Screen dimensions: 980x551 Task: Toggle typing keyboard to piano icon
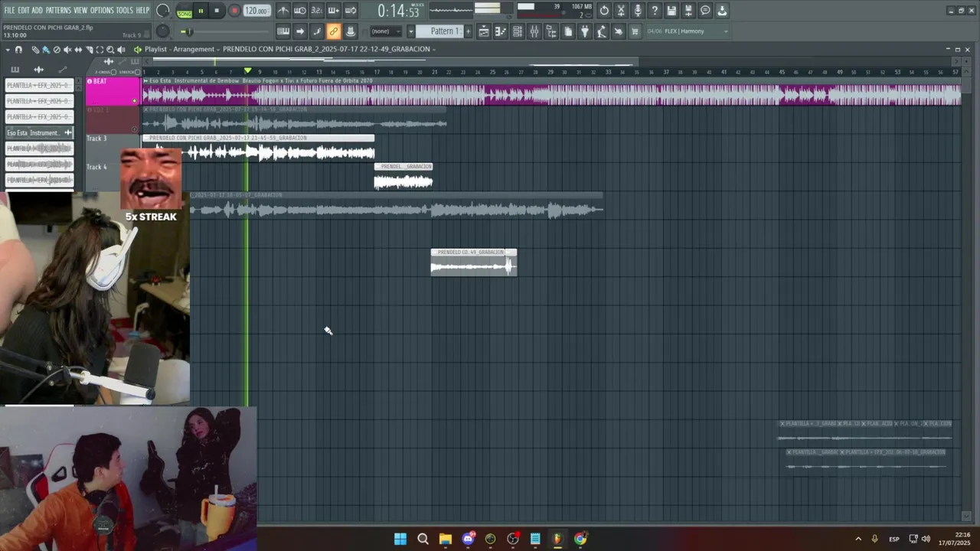pos(283,31)
